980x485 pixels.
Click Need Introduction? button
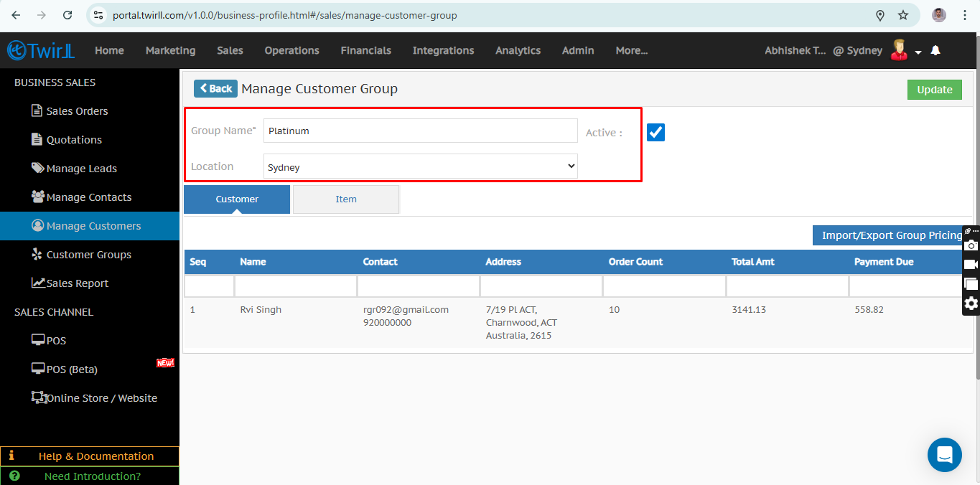[x=90, y=476]
